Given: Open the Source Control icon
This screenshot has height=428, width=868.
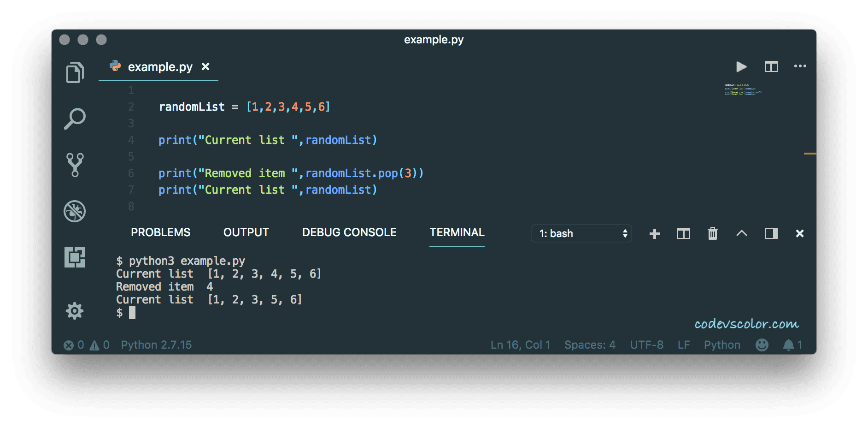Looking at the screenshot, I should (x=75, y=165).
